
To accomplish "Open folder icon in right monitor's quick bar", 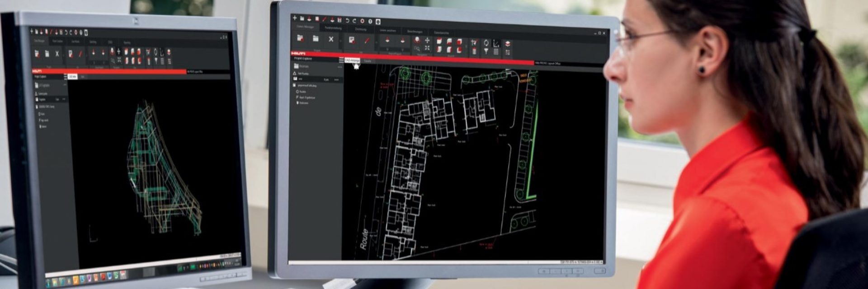I will click(x=302, y=18).
